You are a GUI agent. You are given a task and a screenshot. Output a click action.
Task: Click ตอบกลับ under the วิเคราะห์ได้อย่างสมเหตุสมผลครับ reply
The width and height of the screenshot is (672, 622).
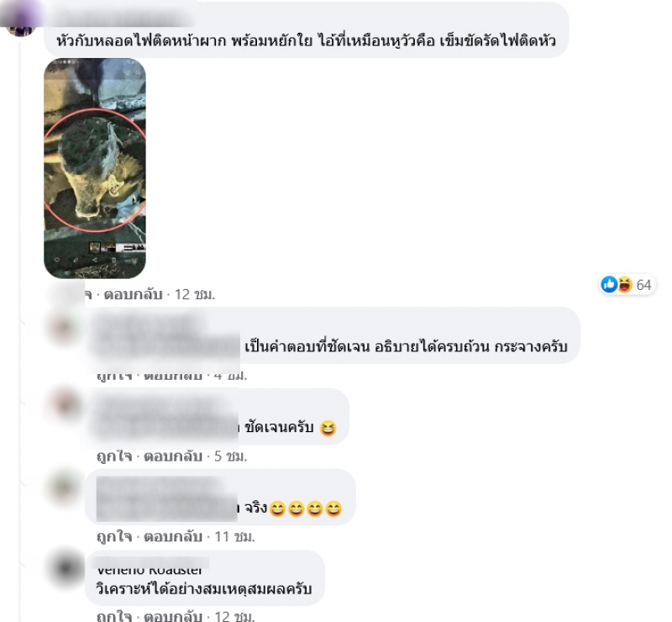point(173,616)
